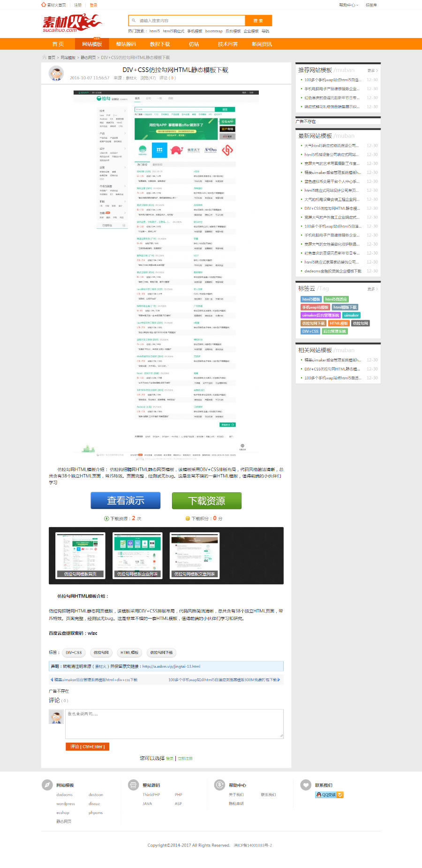Click 静态网页 in the breadcrumb

tap(88, 58)
